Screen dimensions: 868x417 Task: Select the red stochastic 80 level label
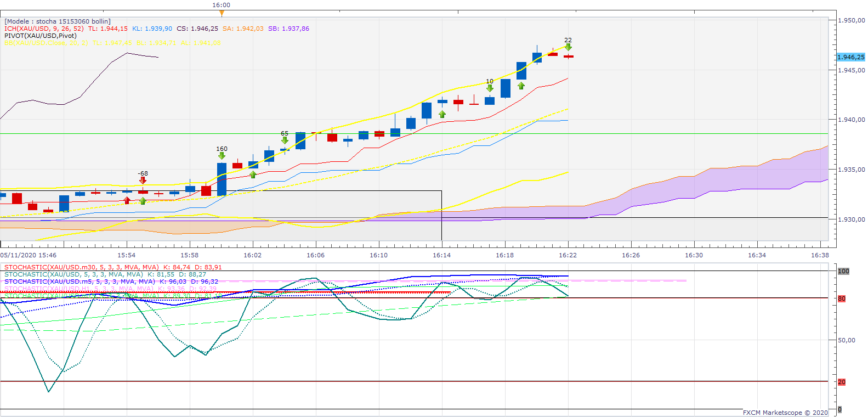tap(842, 298)
